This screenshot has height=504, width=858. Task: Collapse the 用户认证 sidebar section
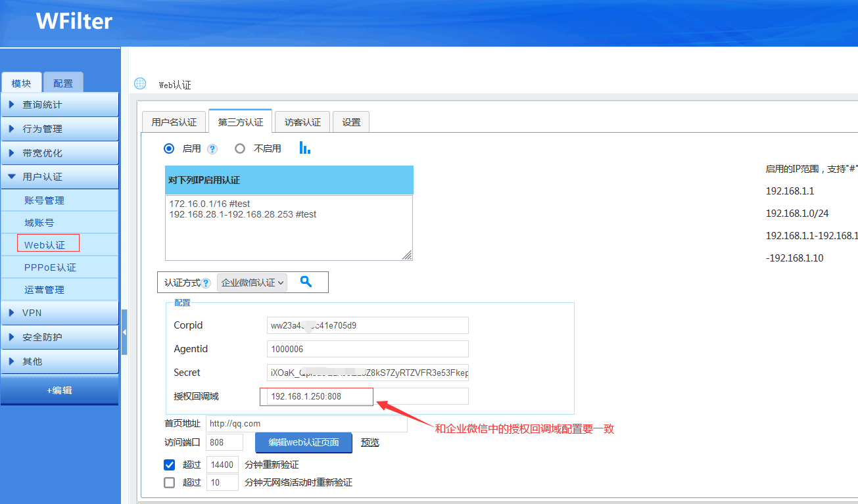point(59,177)
